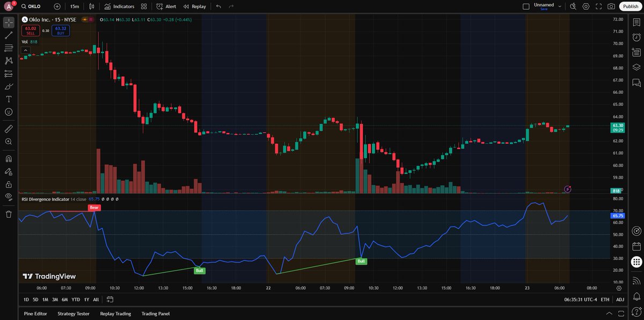Toggle ADJ dividend adjustment
This screenshot has width=644, height=320.
coord(620,300)
